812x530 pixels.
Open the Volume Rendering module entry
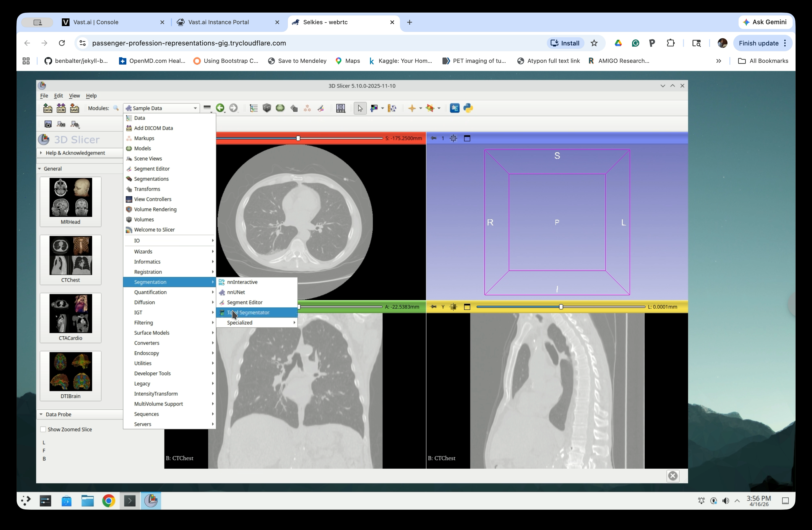pos(155,209)
